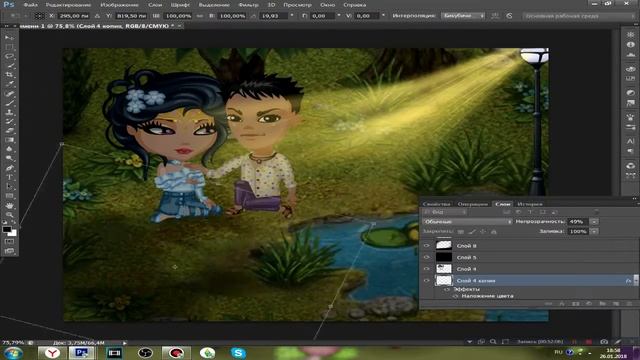
Task: Select the History Brush tool
Action: [x=9, y=122]
